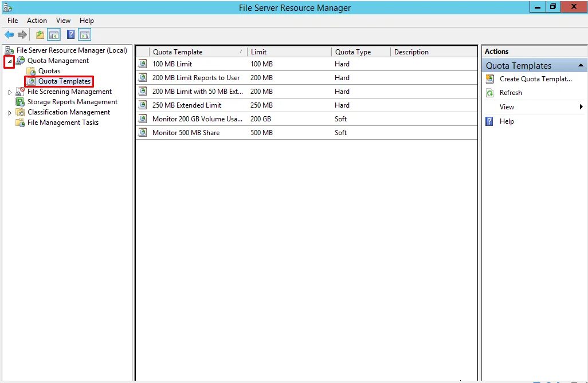Screen dimensions: 588x383
Task: Select Storage Reports Management tree item
Action: click(72, 102)
